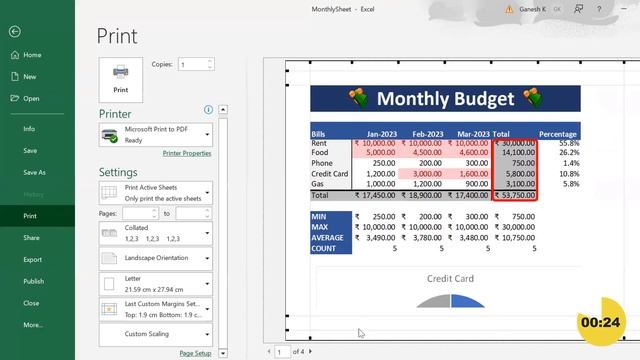Click the back arrow to leave Backstage
Viewport: 640px width, 360px height.
pyautogui.click(x=15, y=31)
